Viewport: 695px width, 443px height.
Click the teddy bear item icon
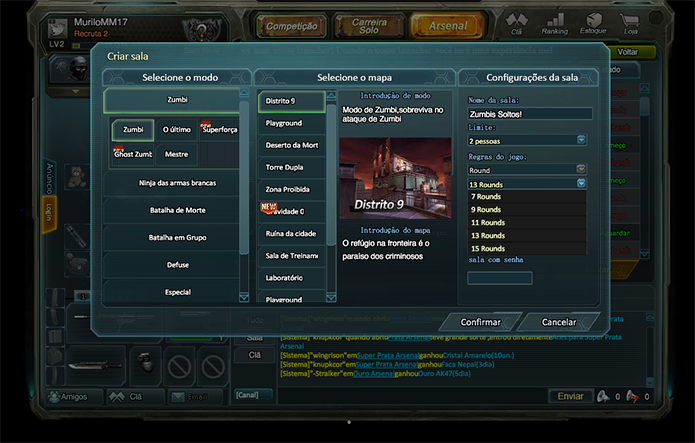(x=77, y=176)
